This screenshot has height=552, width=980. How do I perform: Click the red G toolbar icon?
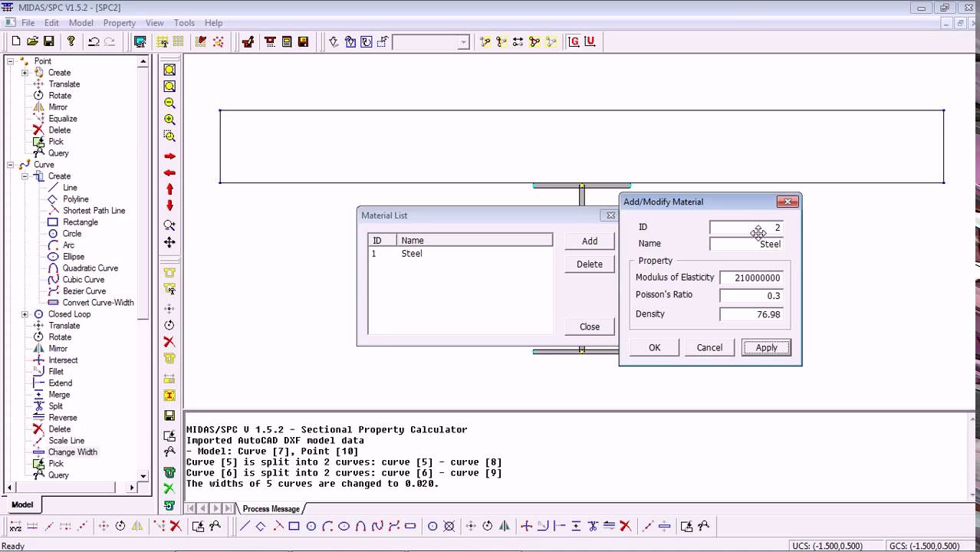(574, 41)
